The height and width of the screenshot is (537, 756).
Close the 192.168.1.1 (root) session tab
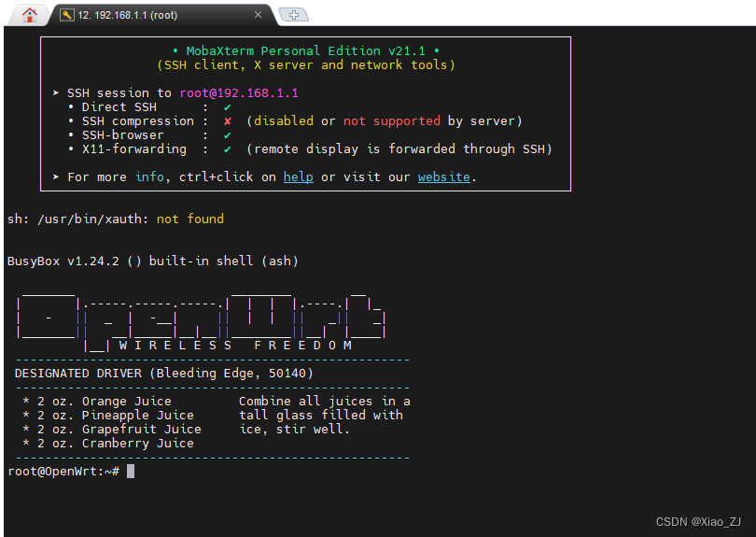[x=258, y=15]
